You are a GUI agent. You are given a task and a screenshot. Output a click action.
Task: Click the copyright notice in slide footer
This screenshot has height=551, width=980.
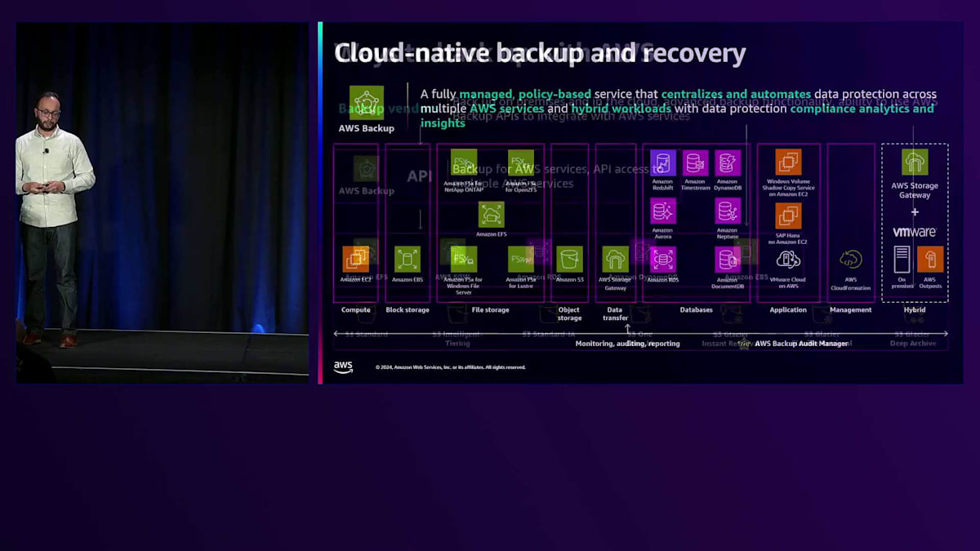tap(450, 367)
